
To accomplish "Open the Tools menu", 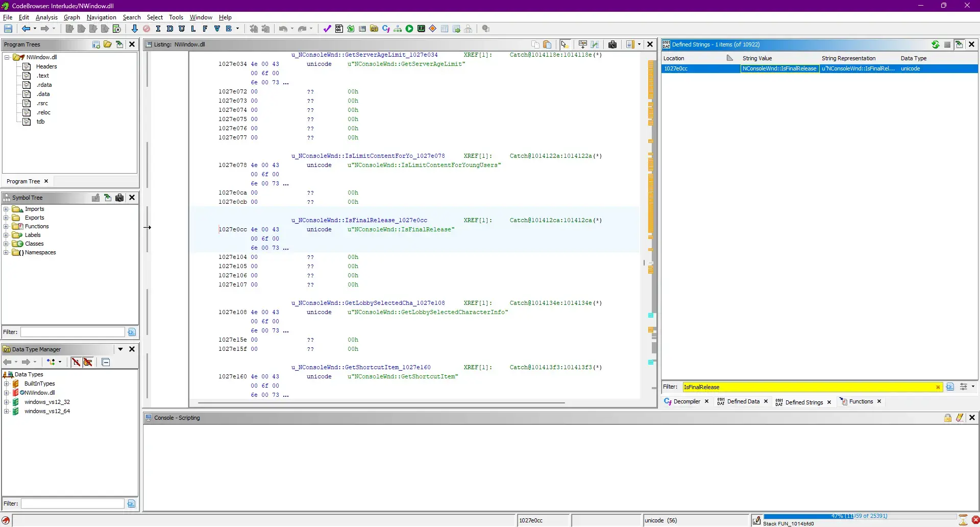I will (176, 17).
